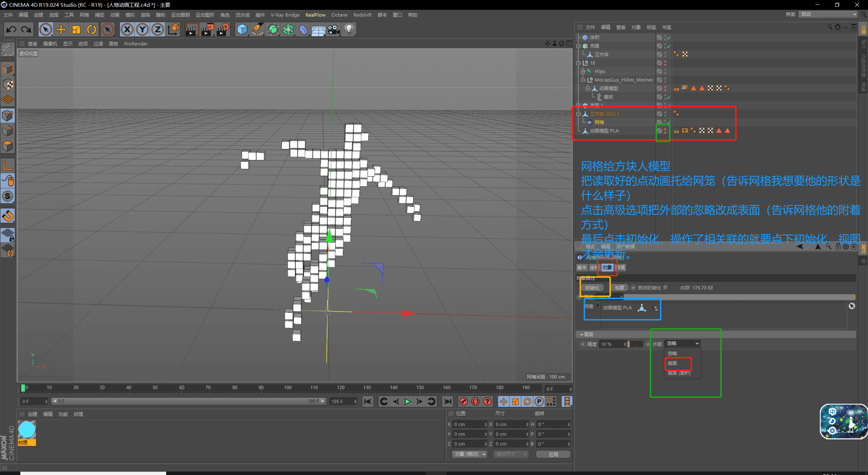Open the Spline pen tool

pos(258,30)
